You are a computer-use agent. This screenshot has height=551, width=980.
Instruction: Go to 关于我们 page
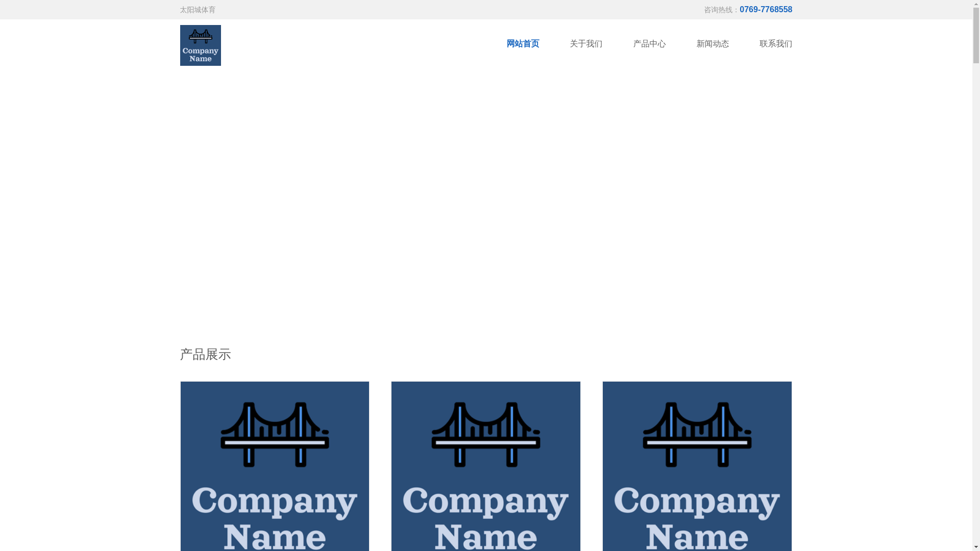click(x=586, y=44)
